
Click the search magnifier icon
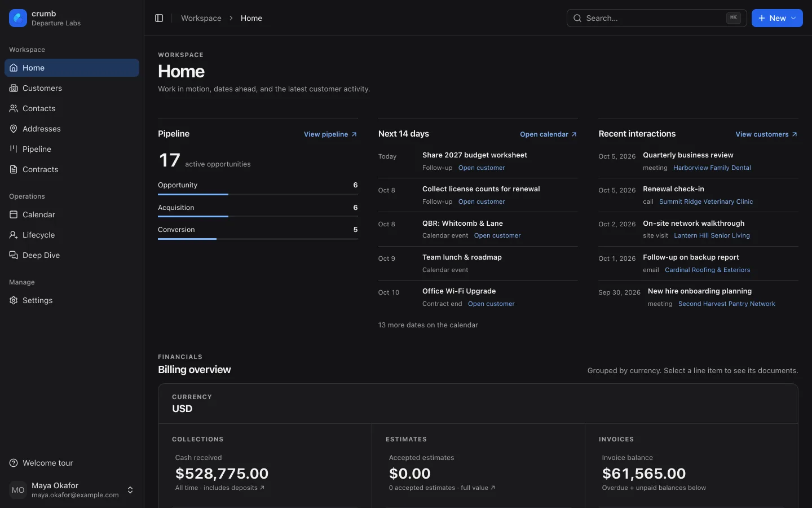577,18
